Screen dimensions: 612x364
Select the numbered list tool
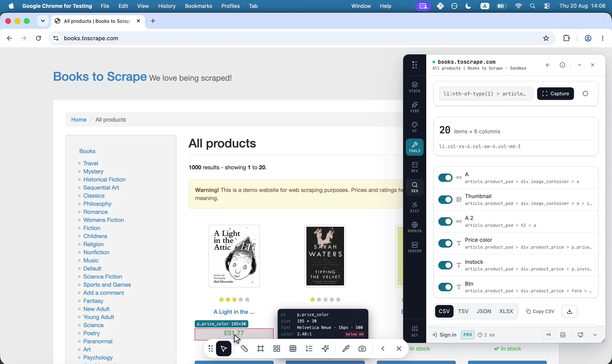point(309,349)
